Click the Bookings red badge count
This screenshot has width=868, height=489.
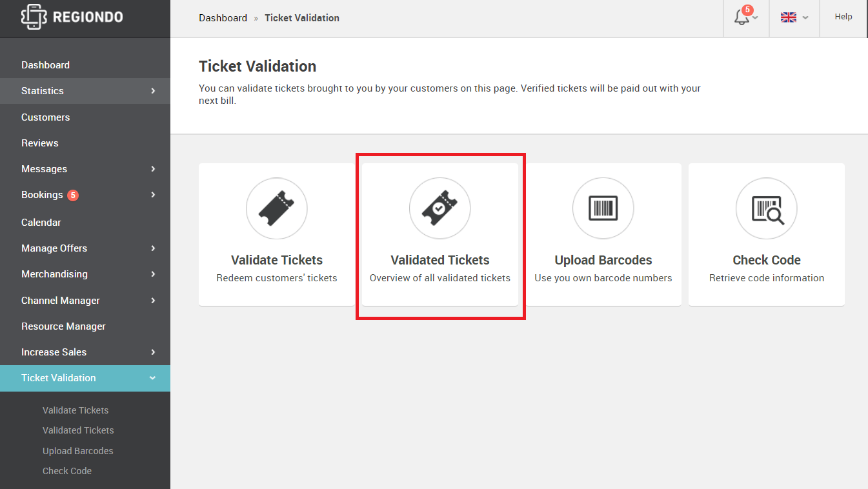73,195
